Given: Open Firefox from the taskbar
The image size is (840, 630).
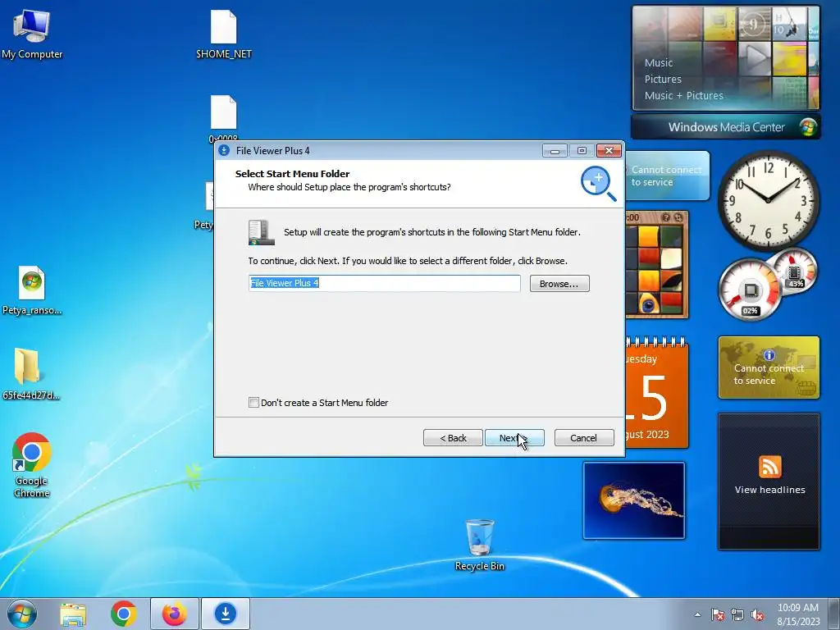Looking at the screenshot, I should coord(175,614).
